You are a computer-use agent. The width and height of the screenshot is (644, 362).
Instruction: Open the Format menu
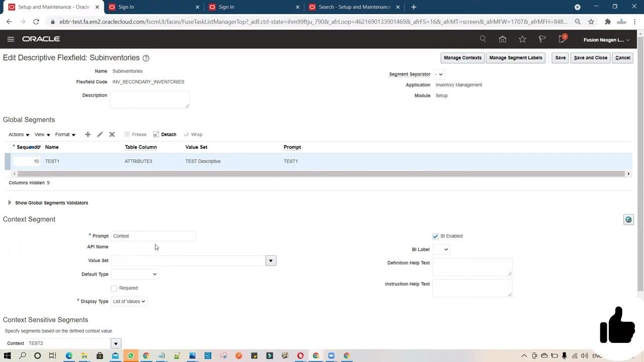point(65,135)
